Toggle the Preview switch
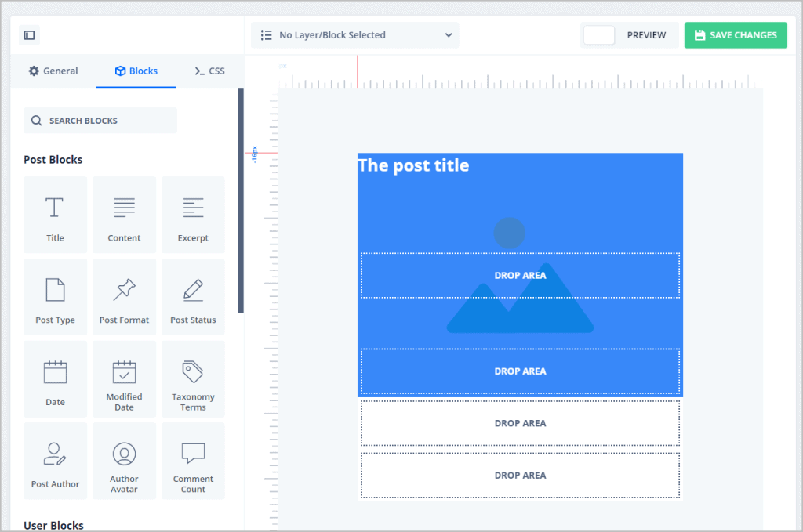Screen dimensions: 803x532 point(599,35)
